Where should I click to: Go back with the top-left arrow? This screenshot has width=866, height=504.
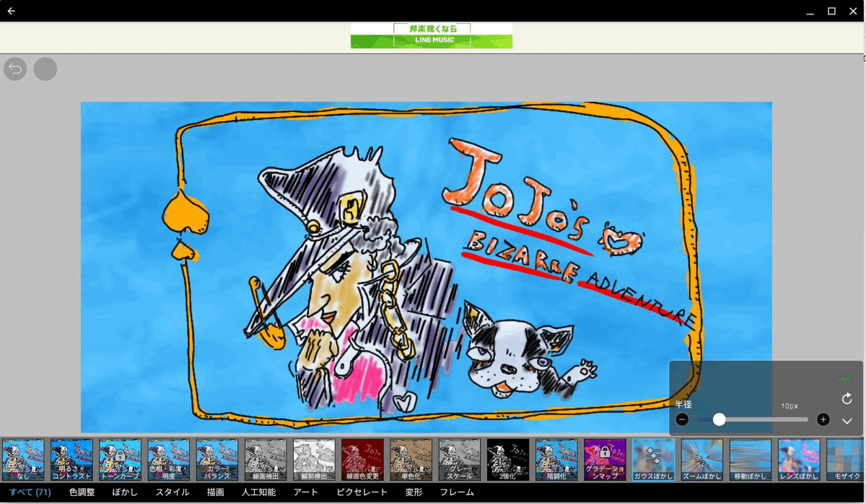(x=12, y=11)
